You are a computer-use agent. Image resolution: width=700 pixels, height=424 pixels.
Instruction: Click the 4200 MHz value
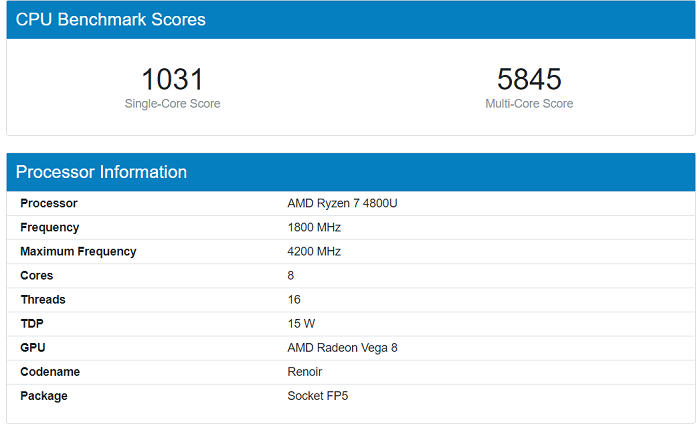[x=314, y=252]
